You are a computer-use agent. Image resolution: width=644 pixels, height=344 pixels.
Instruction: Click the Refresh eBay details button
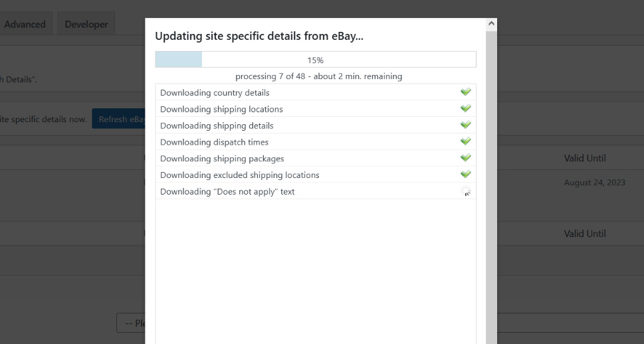tap(119, 119)
